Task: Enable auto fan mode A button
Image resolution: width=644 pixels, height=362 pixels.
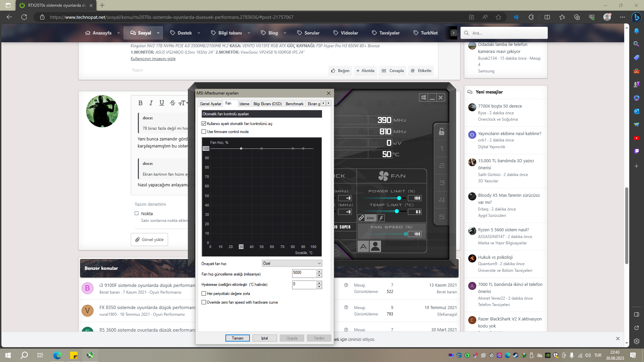Action: pos(363,246)
